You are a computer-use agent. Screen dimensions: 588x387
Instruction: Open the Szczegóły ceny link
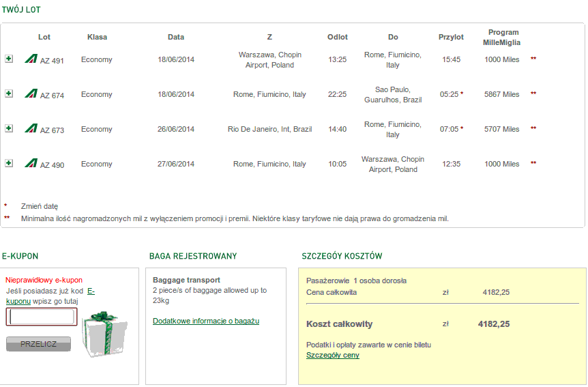point(333,355)
